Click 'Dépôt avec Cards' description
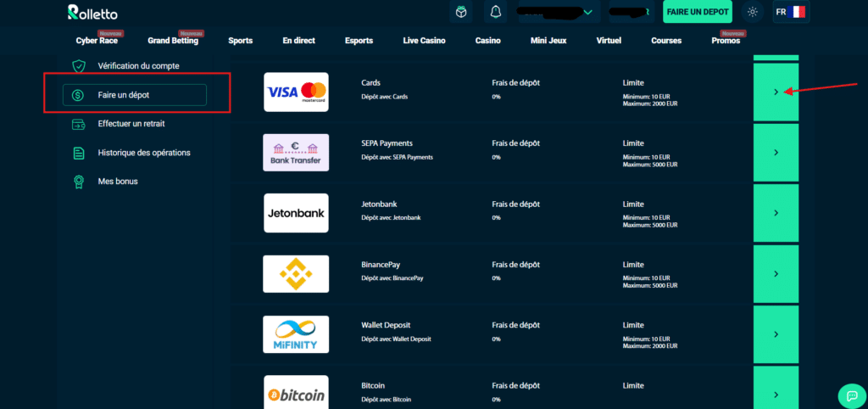Viewport: 868px width, 409px height. point(384,97)
